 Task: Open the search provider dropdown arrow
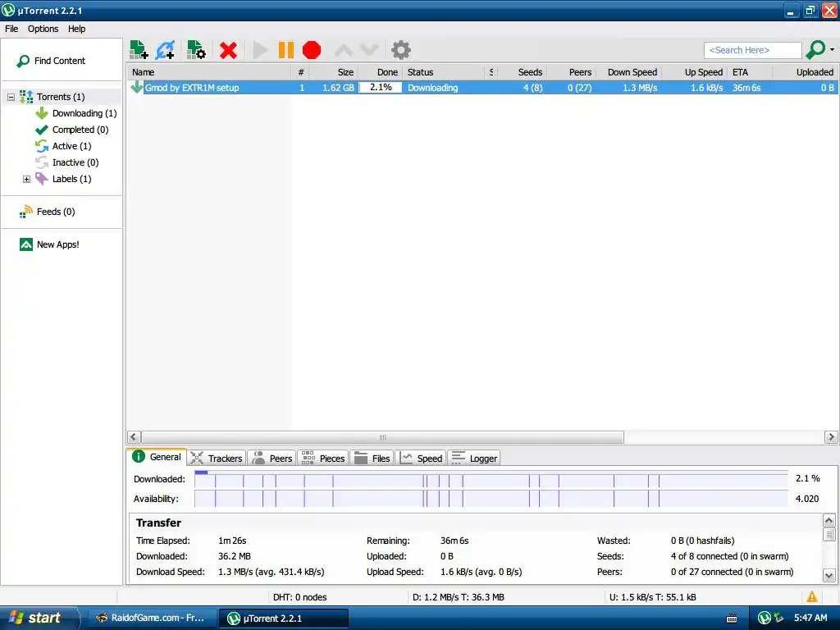(x=832, y=50)
